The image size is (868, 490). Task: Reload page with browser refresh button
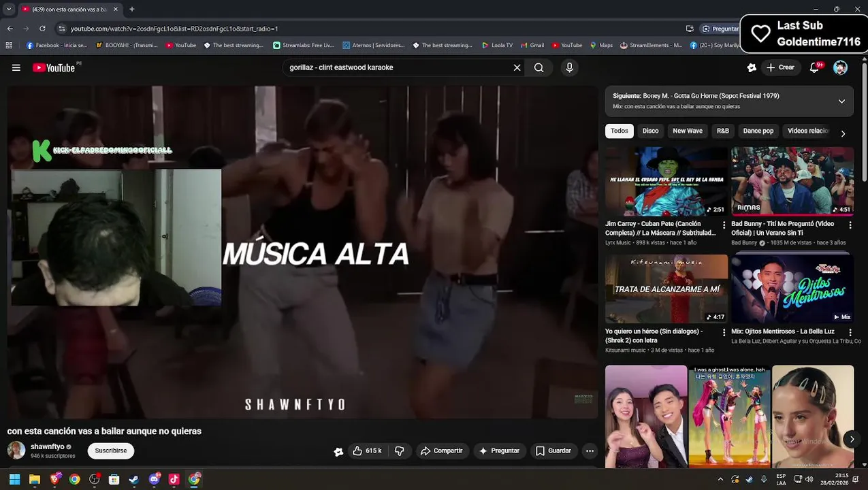(42, 29)
